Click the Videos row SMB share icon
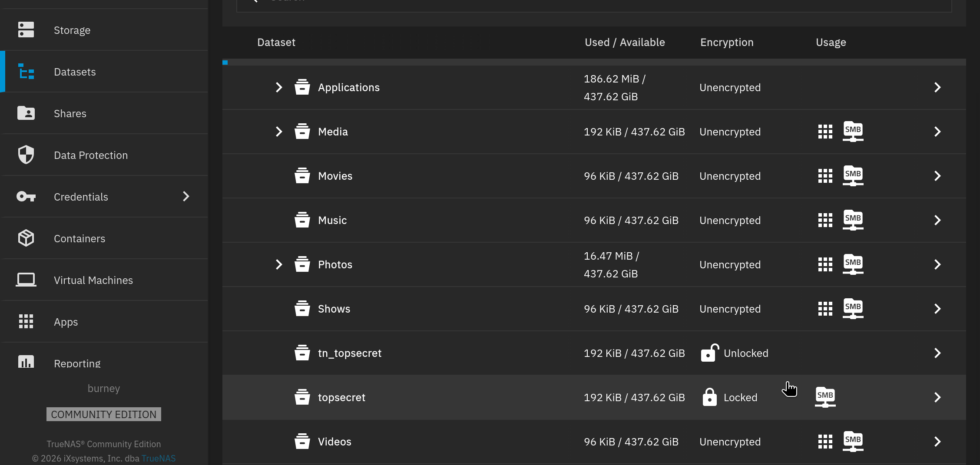980x465 pixels. pos(853,442)
